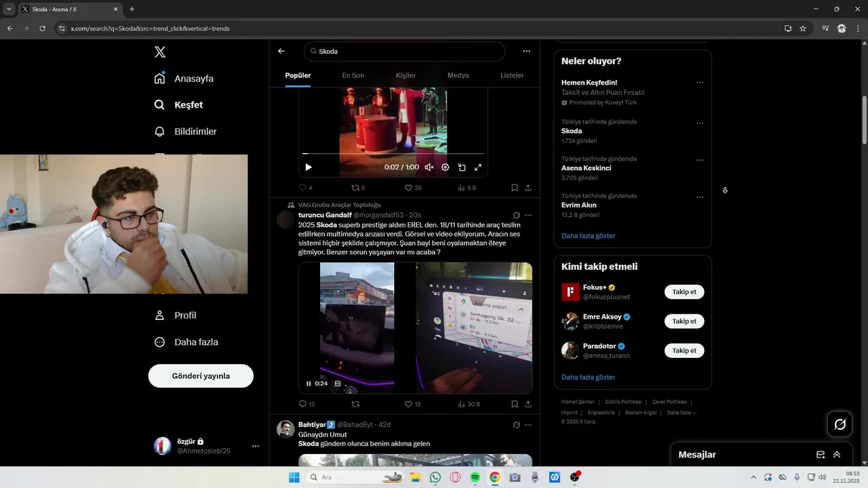Screen dimensions: 868x488
Task: Switch to the En Son tab
Action: (x=353, y=75)
